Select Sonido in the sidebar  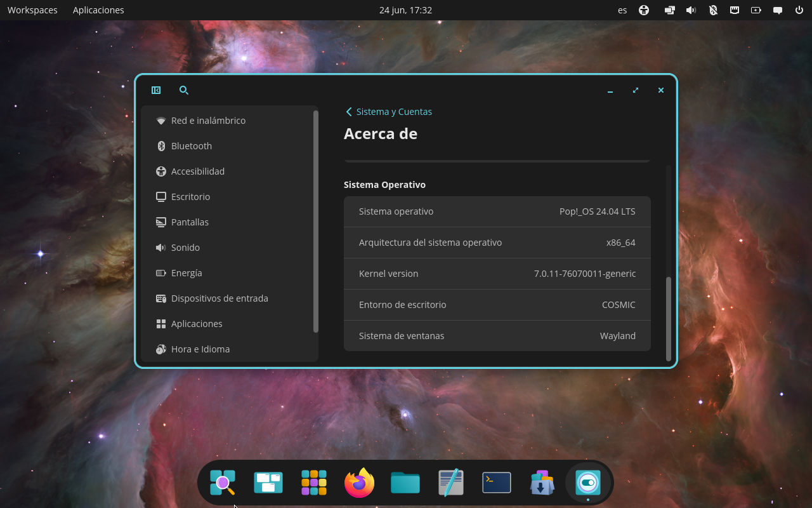[229, 248]
